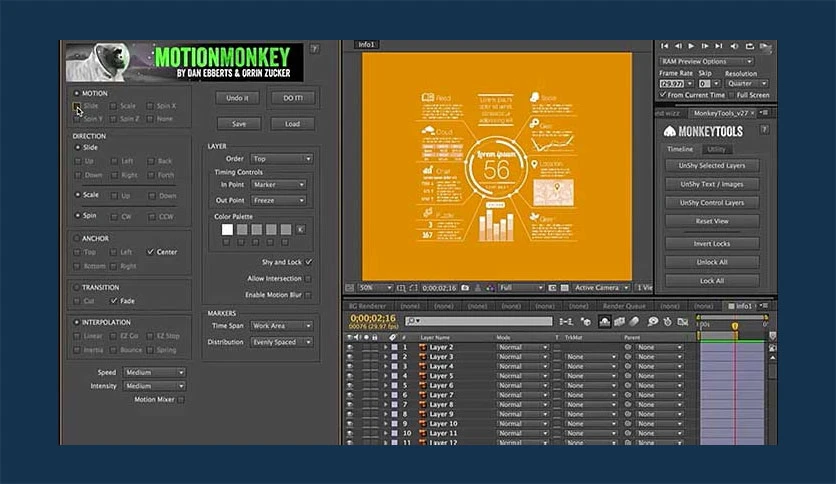Open MonkeyTools panel menu icon
This screenshot has width=836, height=484.
763,113
